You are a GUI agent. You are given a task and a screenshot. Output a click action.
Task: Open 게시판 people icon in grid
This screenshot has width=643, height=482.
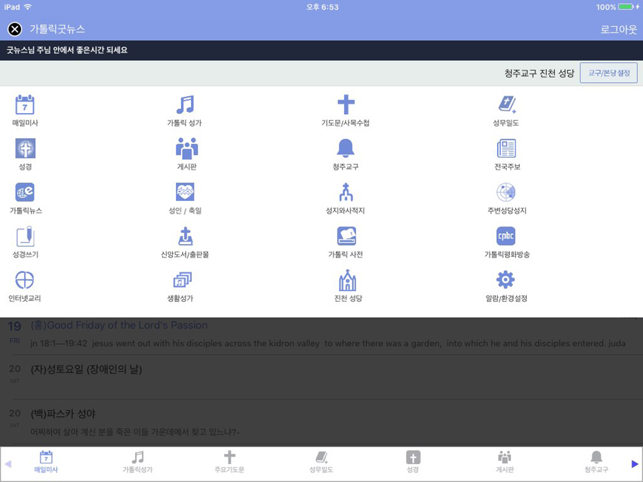tap(187, 148)
